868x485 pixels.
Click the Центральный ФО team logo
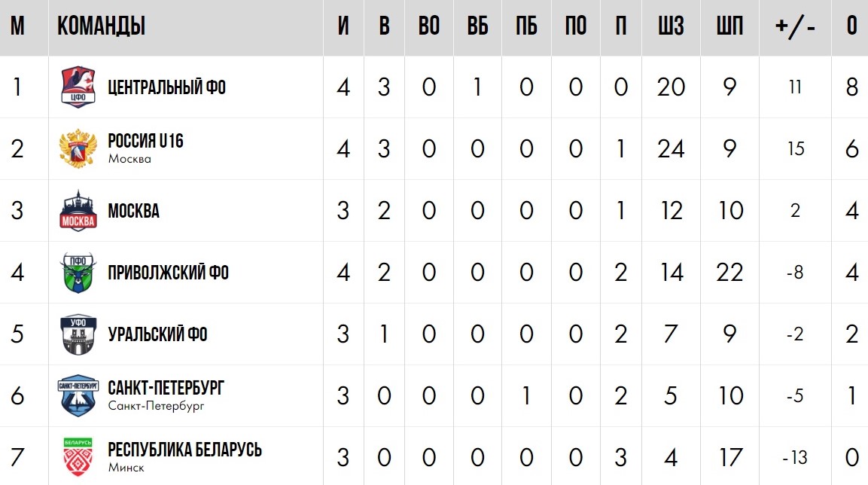click(x=78, y=87)
